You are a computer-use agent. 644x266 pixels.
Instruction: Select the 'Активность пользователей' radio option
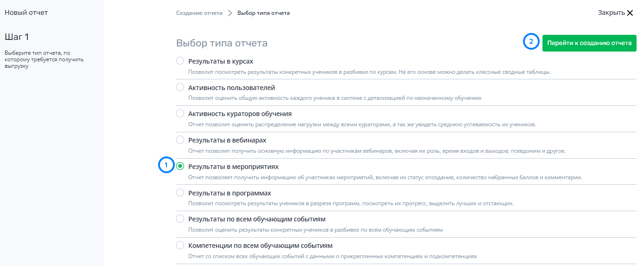(180, 87)
